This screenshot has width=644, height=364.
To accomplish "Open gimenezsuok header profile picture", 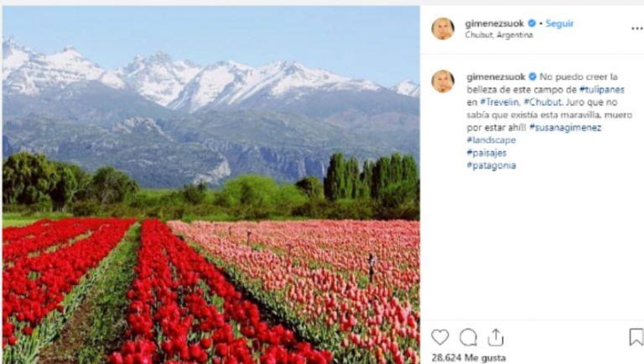I will point(443,29).
